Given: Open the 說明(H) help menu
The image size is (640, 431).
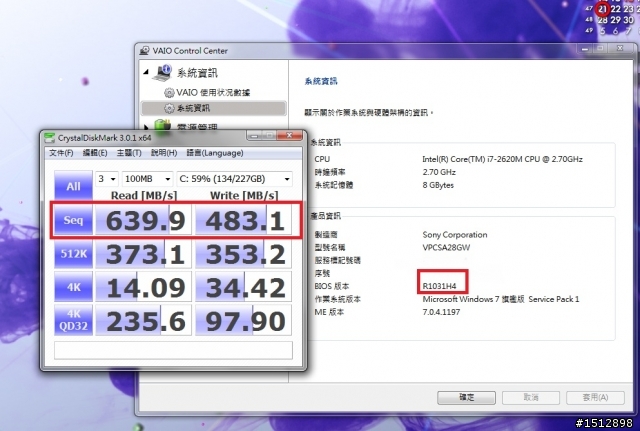Looking at the screenshot, I should coord(164,153).
